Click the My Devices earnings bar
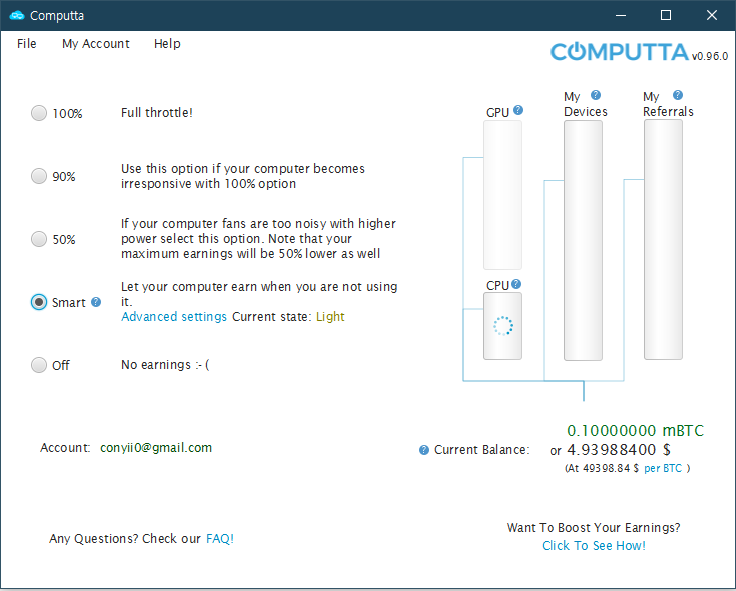 click(583, 240)
